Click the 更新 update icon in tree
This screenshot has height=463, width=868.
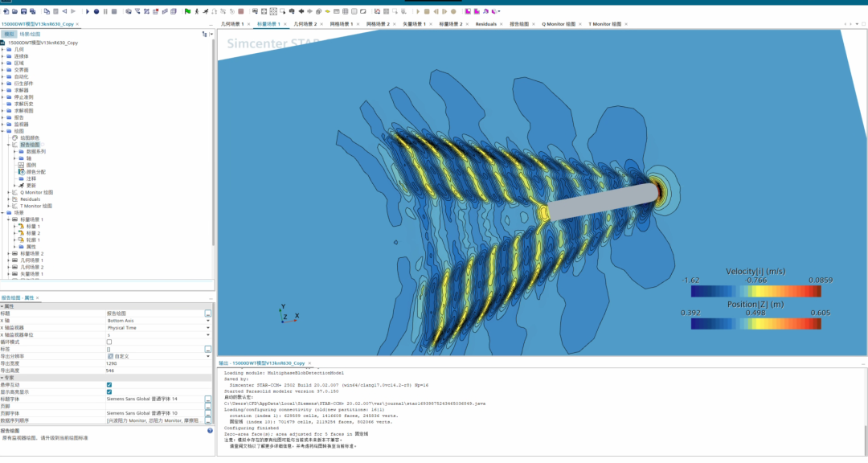(22, 186)
